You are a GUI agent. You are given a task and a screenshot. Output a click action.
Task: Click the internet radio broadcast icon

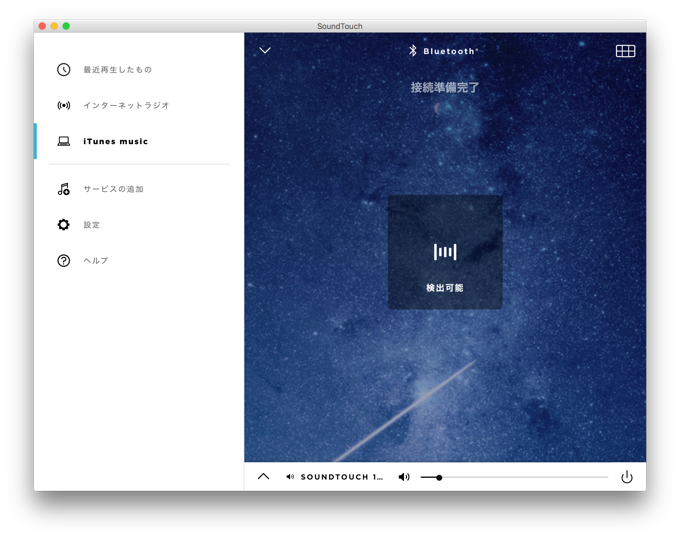point(63,105)
